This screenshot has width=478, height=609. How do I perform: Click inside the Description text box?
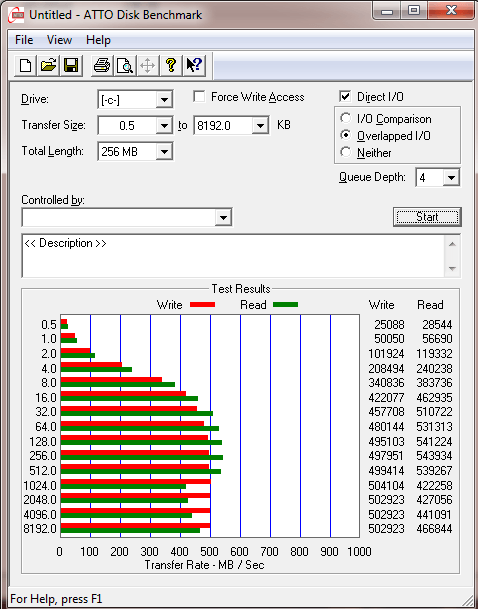pyautogui.click(x=234, y=256)
